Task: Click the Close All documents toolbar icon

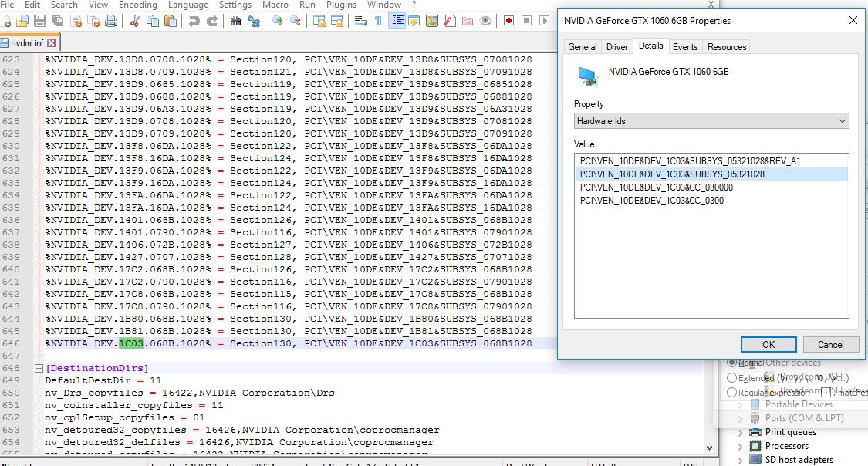Action: coord(93,21)
